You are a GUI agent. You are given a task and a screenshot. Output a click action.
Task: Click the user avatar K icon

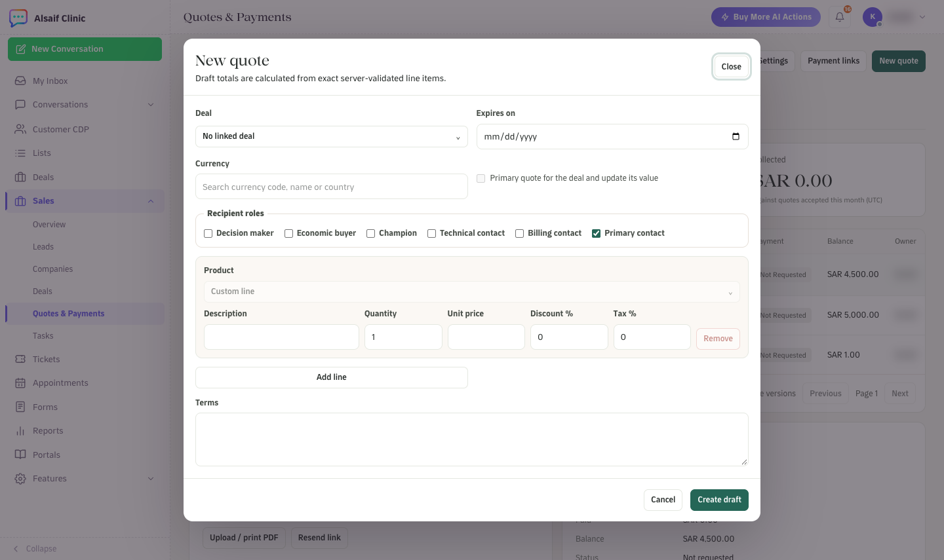pos(873,17)
